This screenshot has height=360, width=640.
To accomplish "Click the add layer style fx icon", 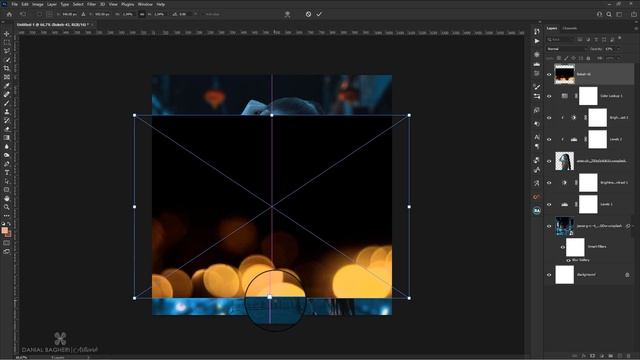I will (x=584, y=356).
